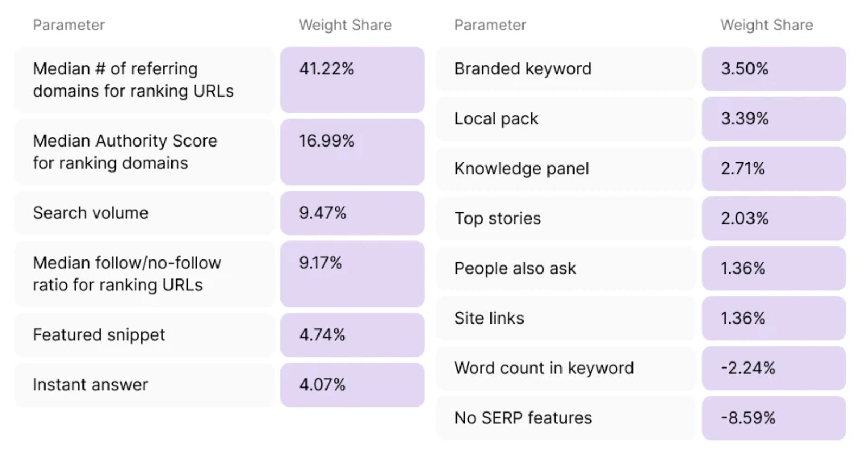Viewport: 868px width, 463px height.
Task: Select the No SERP features row
Action: click(x=566, y=418)
